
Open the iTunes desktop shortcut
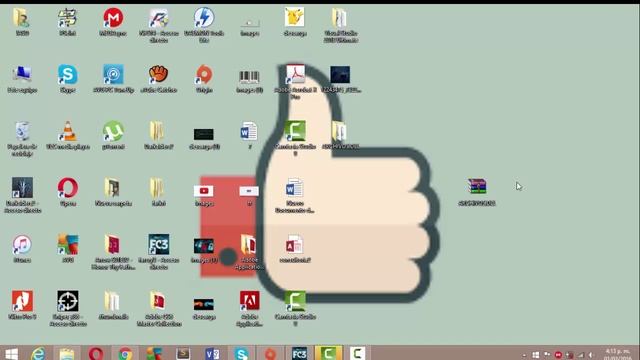22,245
